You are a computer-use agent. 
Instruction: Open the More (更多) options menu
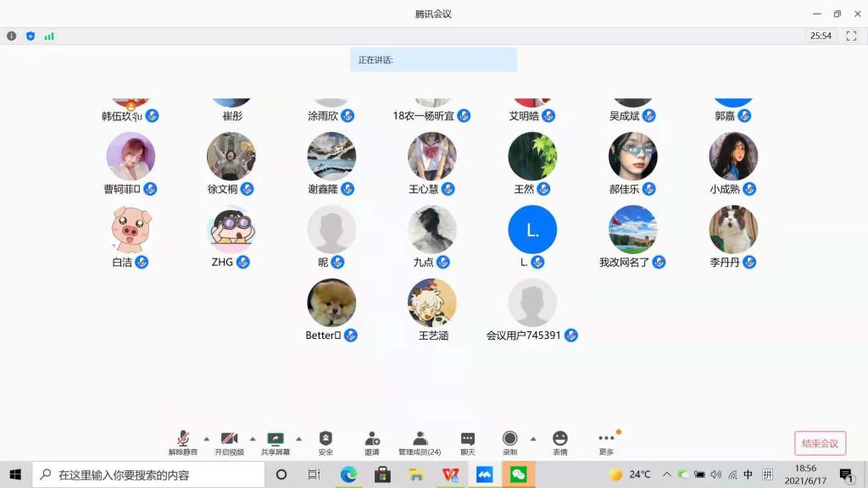(606, 442)
